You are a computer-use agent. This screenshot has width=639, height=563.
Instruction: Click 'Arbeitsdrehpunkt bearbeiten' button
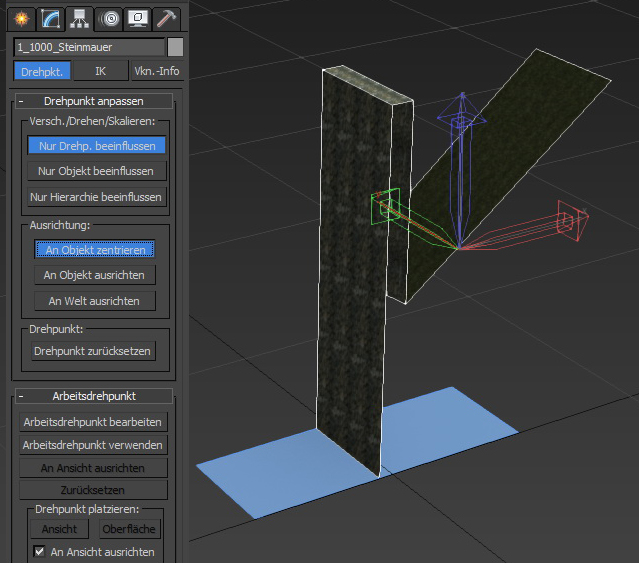point(94,422)
